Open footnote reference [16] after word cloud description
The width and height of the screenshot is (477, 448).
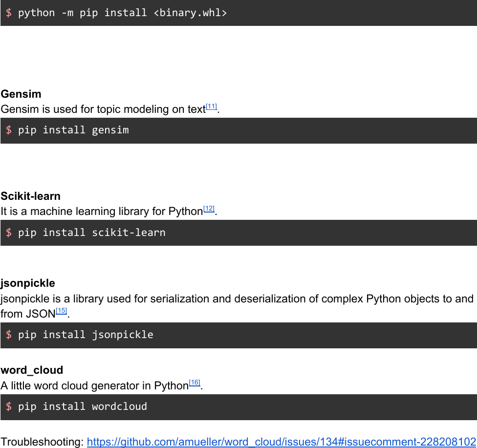[x=195, y=383]
